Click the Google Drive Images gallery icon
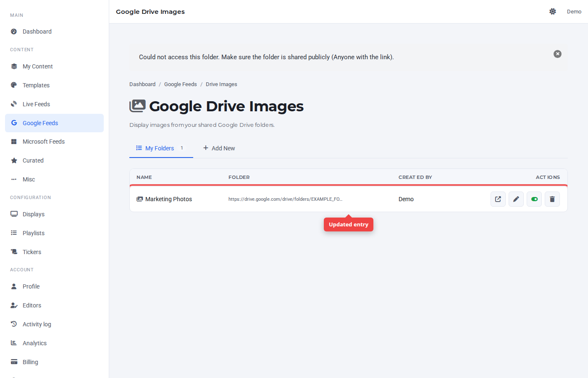This screenshot has height=378, width=588. [x=137, y=106]
